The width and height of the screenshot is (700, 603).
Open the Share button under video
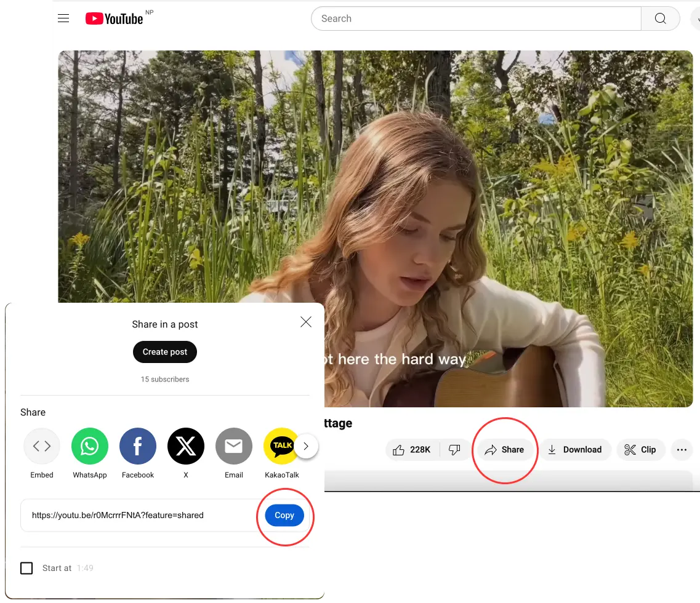(x=504, y=449)
